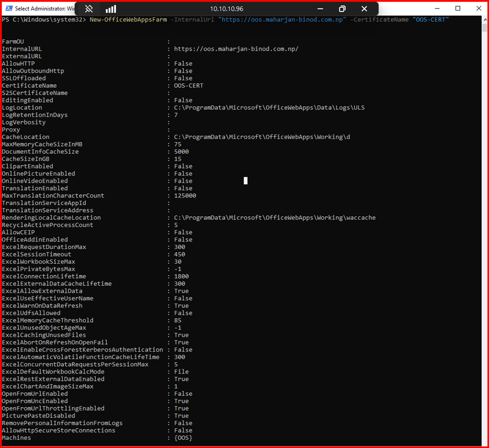489x448 pixels.
Task: Minimize the 10.10.10.96 remote session
Action: (x=320, y=9)
